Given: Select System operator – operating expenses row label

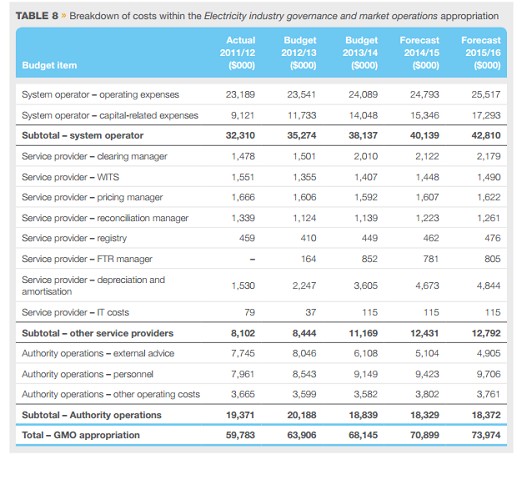Looking at the screenshot, I should pos(100,95).
